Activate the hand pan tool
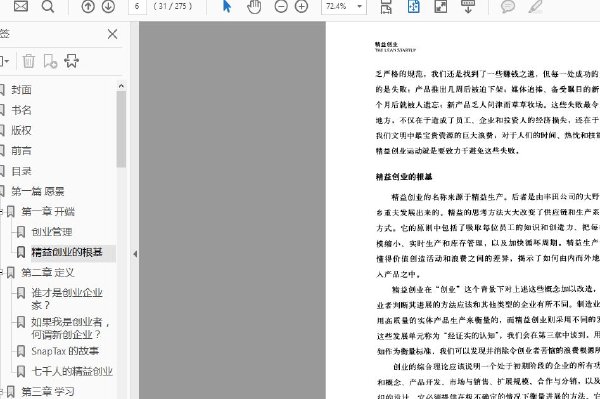This screenshot has height=399, width=600. pyautogui.click(x=254, y=7)
